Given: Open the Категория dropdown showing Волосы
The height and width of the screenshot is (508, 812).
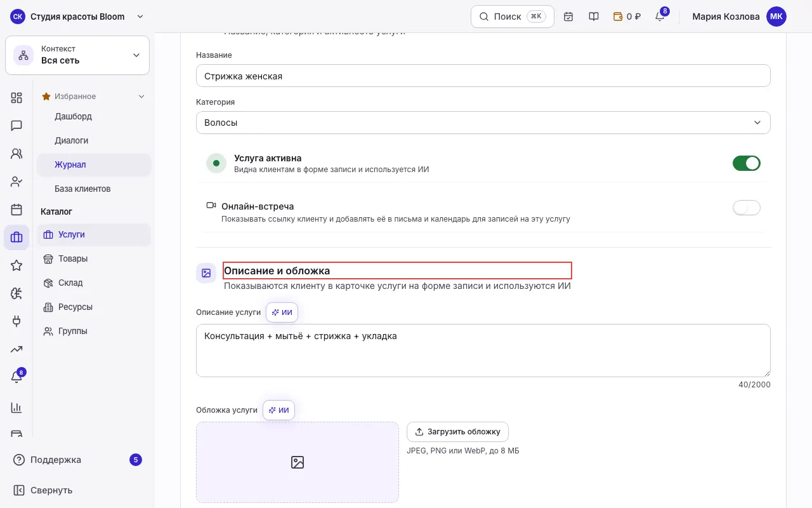Looking at the screenshot, I should [483, 123].
